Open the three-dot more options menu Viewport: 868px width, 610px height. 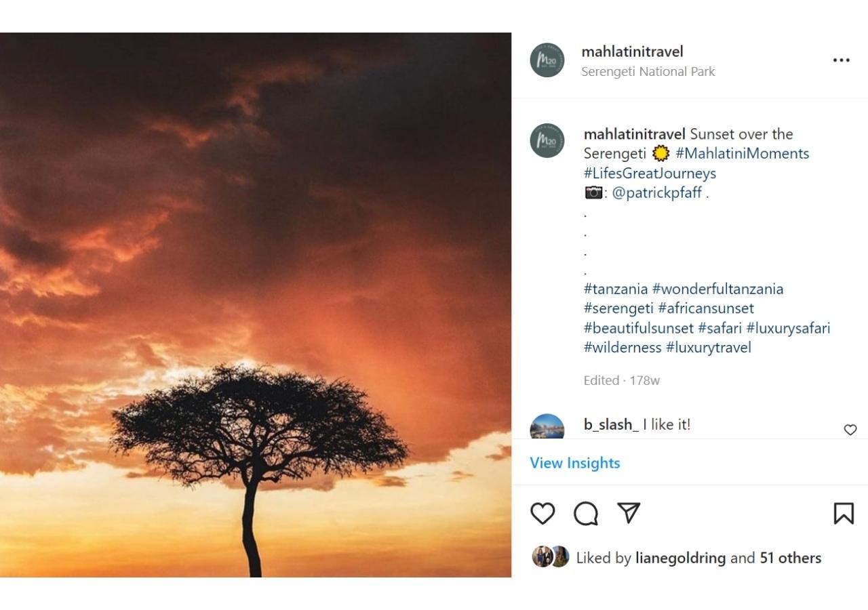pyautogui.click(x=841, y=60)
